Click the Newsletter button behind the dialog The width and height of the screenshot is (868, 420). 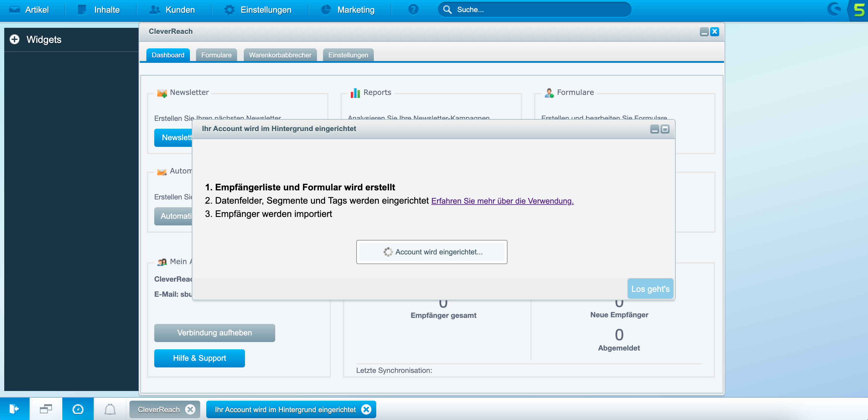point(173,138)
